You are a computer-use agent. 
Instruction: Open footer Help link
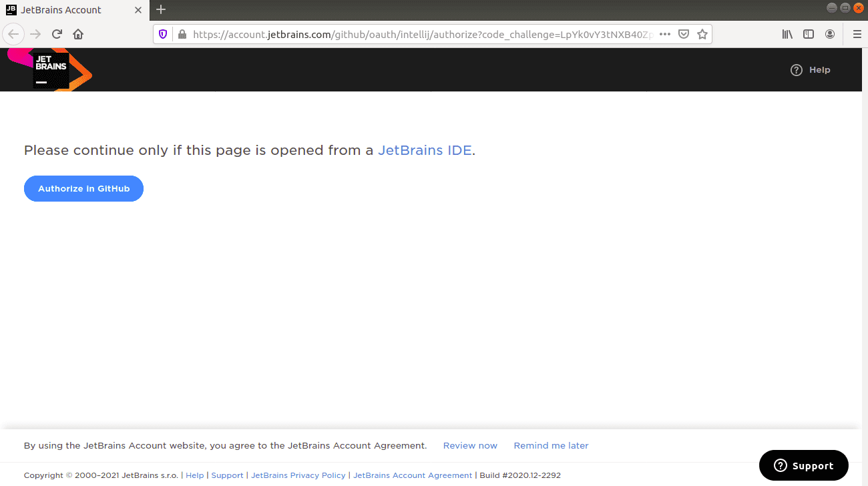coord(195,475)
